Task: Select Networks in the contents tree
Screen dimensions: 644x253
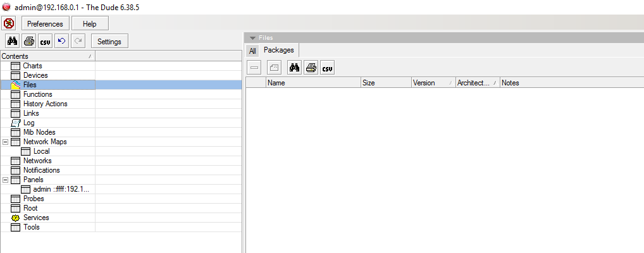Action: click(x=37, y=160)
